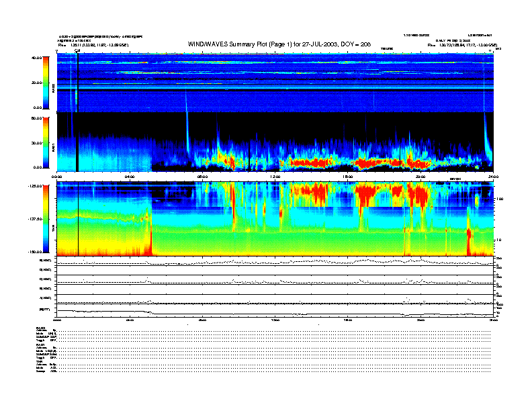The height and width of the screenshot is (411, 532).
Task: Click the 12:00 tick label on the bottom time axis
Action: click(275, 320)
